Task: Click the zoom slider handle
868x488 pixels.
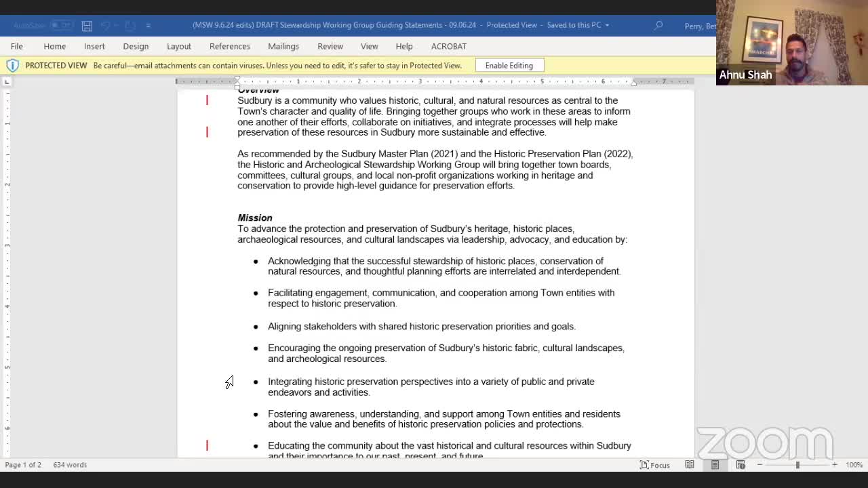Action: [797, 465]
